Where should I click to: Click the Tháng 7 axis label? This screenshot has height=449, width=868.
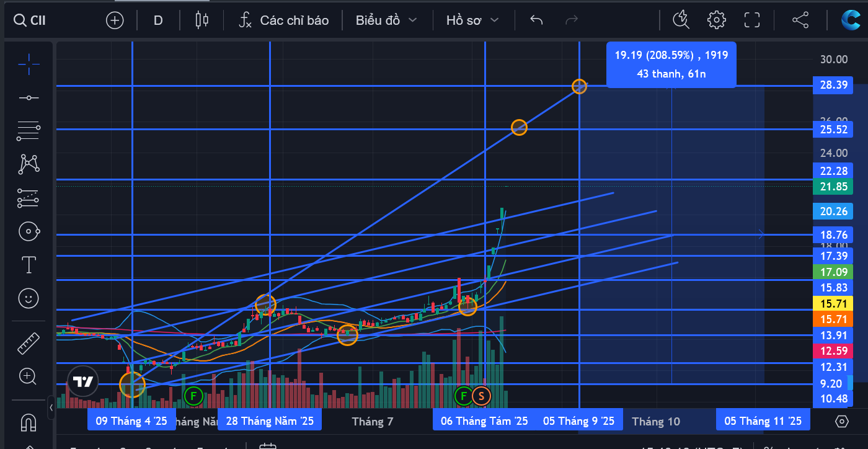click(373, 422)
